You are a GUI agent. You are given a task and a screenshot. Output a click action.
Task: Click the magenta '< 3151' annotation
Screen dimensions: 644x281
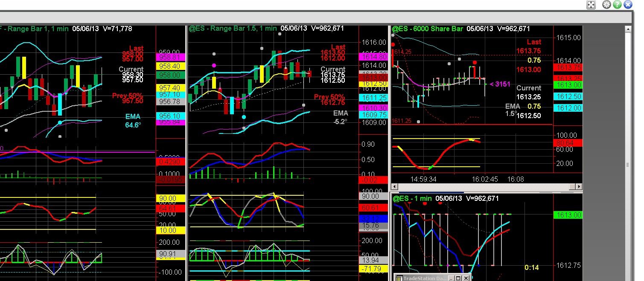500,84
